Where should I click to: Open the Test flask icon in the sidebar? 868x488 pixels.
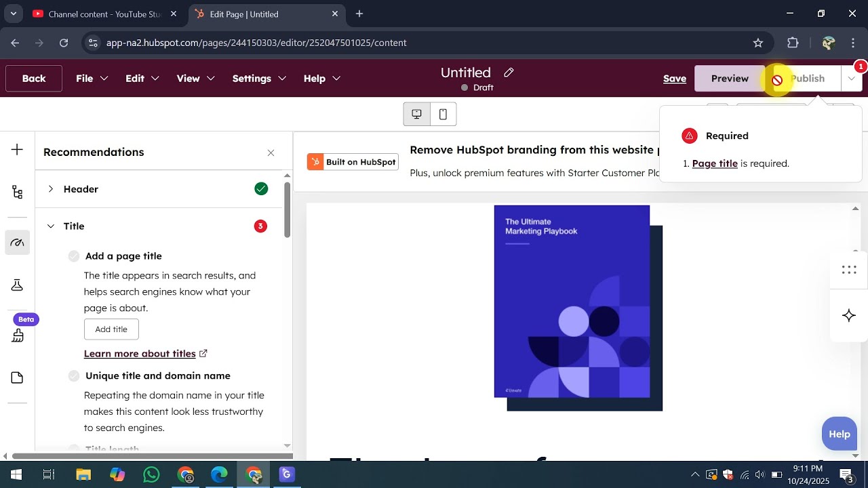coord(18,285)
